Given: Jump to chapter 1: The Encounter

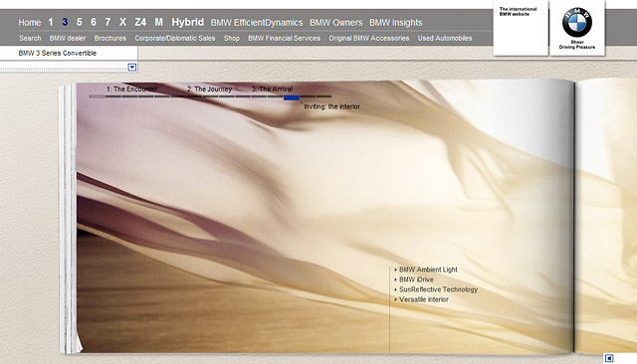Looking at the screenshot, I should [x=131, y=89].
